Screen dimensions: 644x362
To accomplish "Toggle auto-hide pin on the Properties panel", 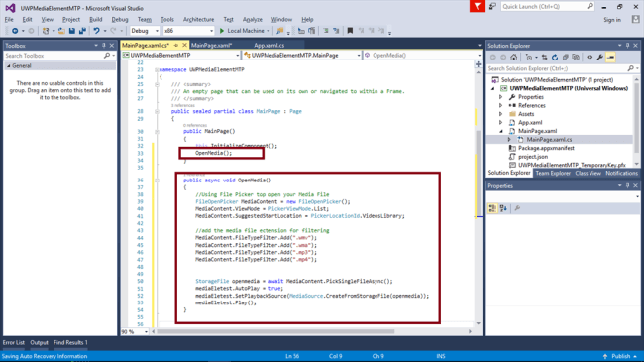I will [x=627, y=185].
